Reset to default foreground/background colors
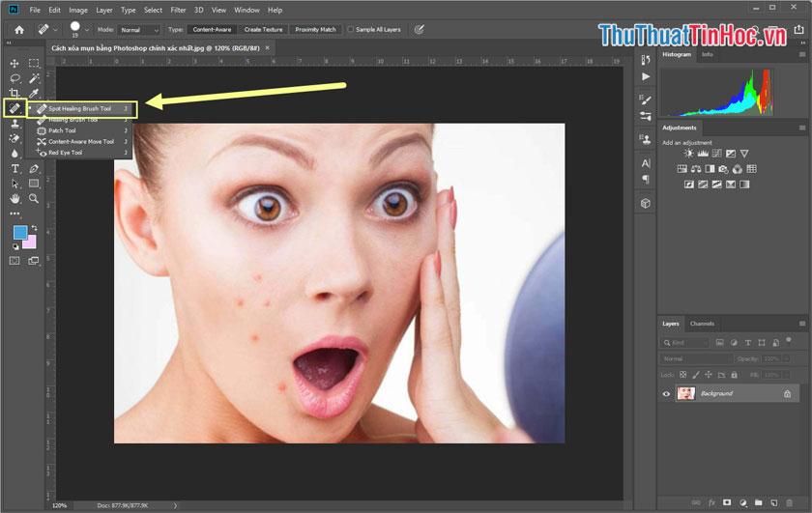 [15, 247]
